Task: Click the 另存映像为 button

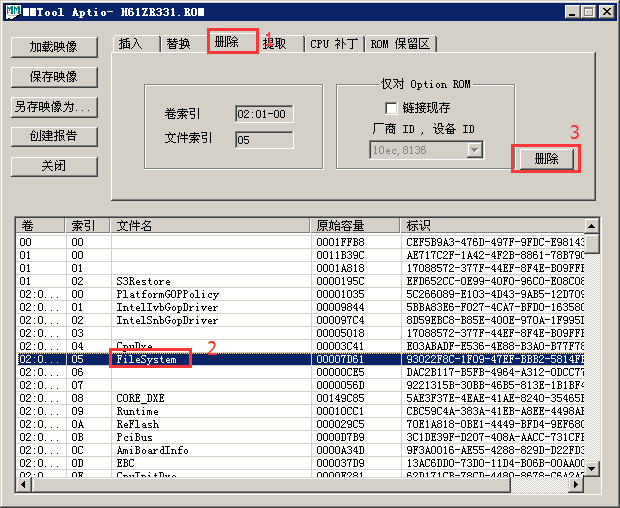Action: pyautogui.click(x=54, y=106)
